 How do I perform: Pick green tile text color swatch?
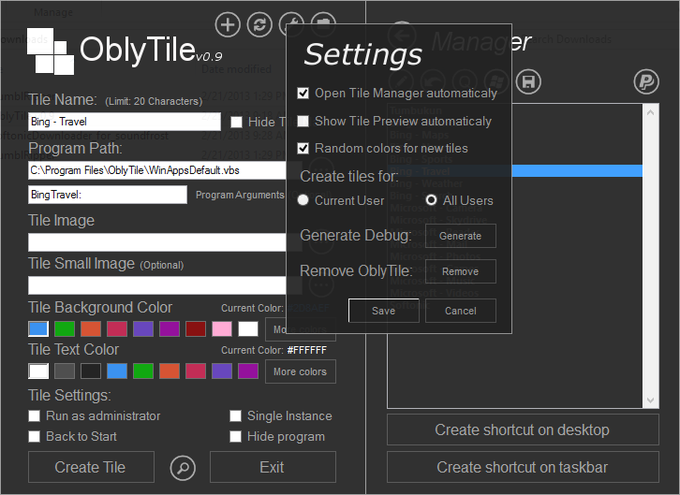coord(143,371)
